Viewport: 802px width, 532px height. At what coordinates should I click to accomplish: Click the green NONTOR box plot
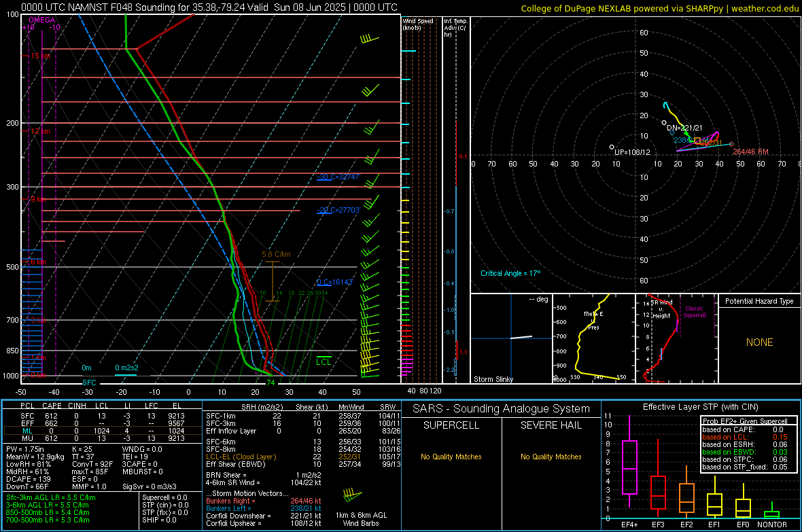pos(771,512)
